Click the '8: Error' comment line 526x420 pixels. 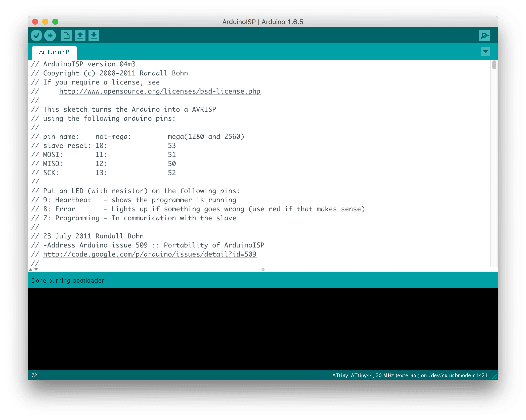pos(198,209)
